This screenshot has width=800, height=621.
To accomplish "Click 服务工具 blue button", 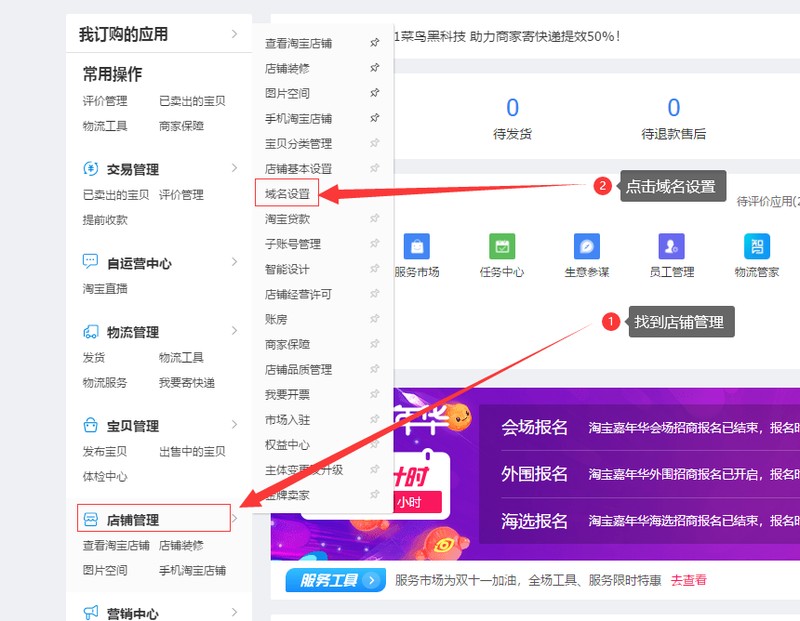I will point(335,580).
